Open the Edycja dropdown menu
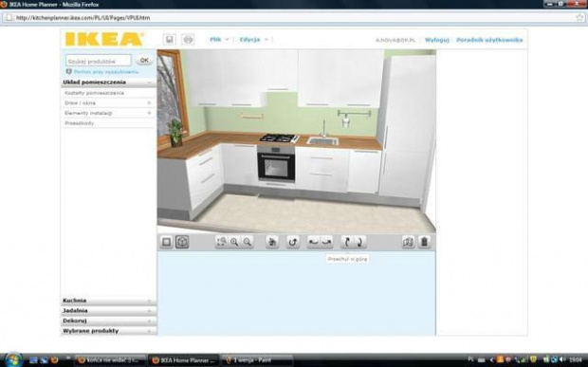This screenshot has height=367, width=588. [254, 40]
